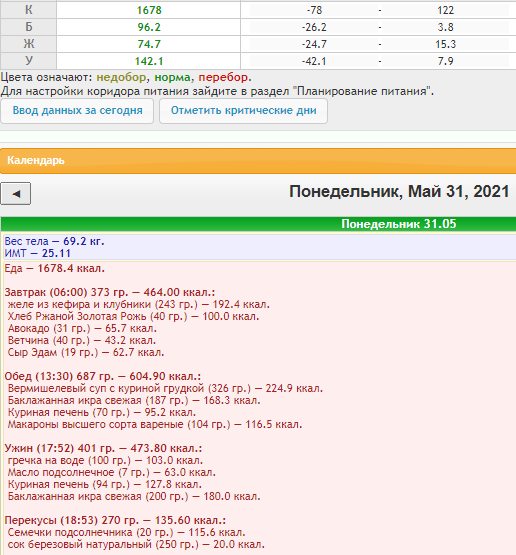Click the green Понедельник 31.05 day bar

point(258,224)
